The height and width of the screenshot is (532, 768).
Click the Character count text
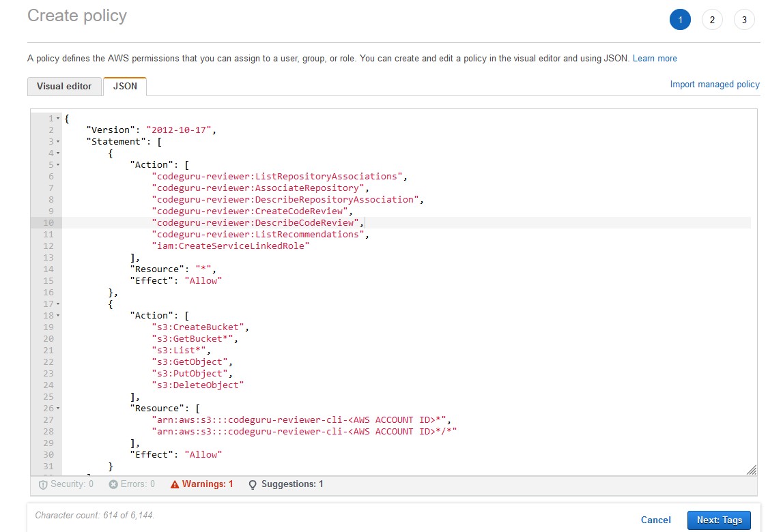(94, 516)
